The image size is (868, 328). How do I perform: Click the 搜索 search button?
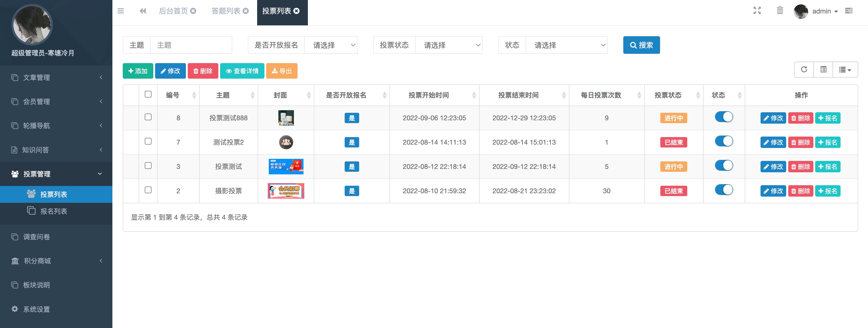click(641, 45)
